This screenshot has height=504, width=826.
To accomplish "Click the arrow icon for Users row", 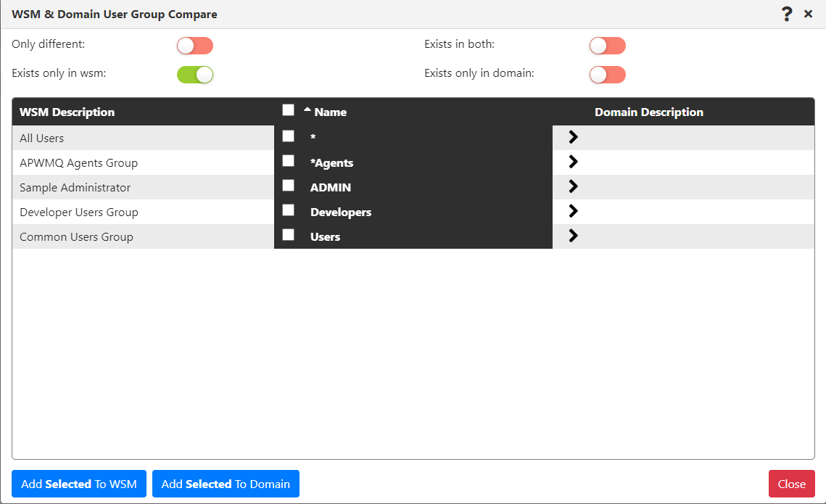I will pos(573,236).
